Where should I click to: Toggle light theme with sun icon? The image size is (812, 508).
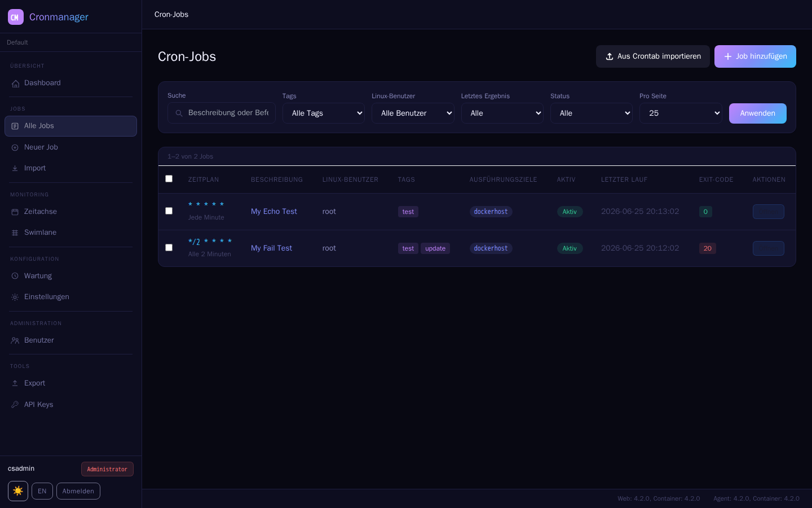[x=18, y=491]
